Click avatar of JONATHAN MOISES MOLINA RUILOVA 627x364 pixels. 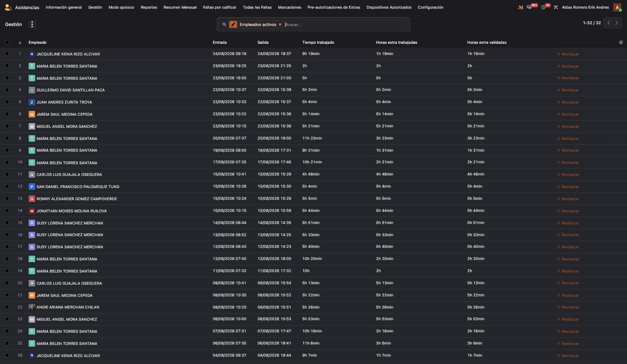coord(32,211)
